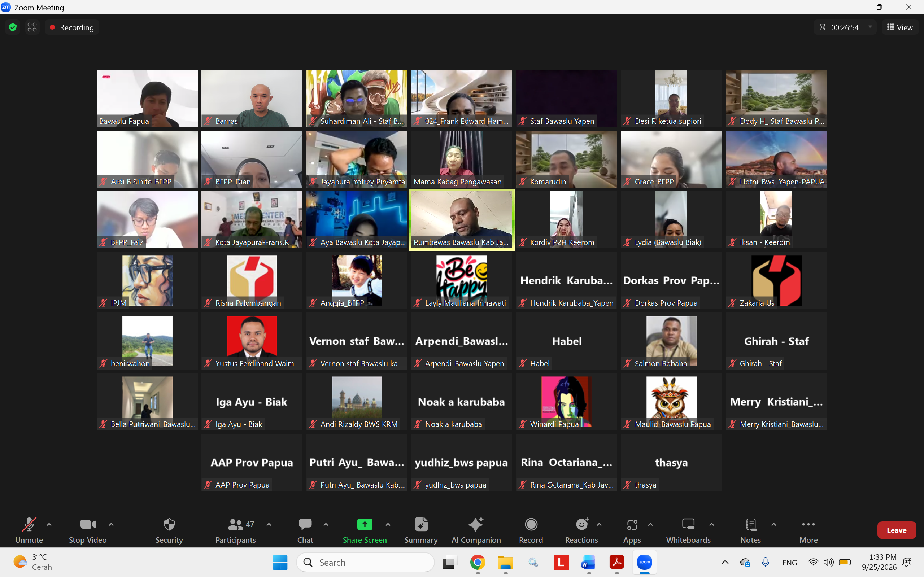This screenshot has width=924, height=577.
Task: Unmute the microphone
Action: [29, 530]
